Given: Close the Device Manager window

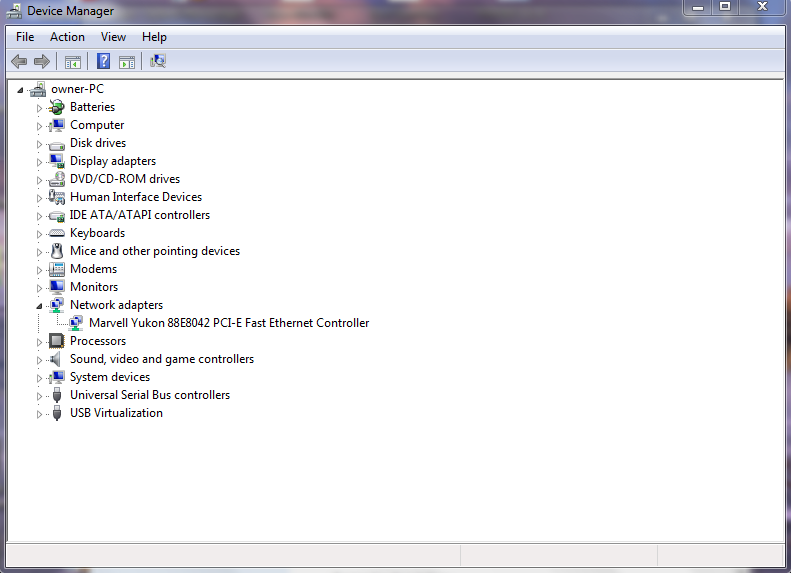Looking at the screenshot, I should [762, 7].
